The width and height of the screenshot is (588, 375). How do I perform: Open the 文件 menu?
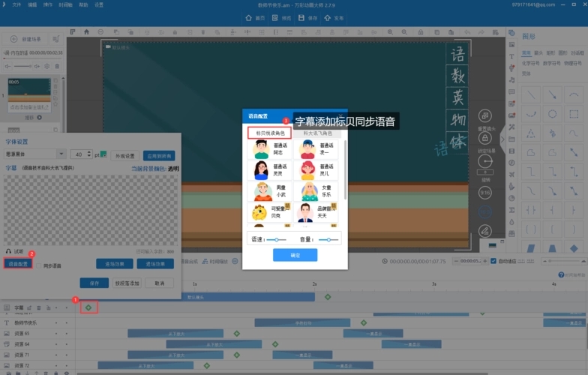pyautogui.click(x=16, y=4)
